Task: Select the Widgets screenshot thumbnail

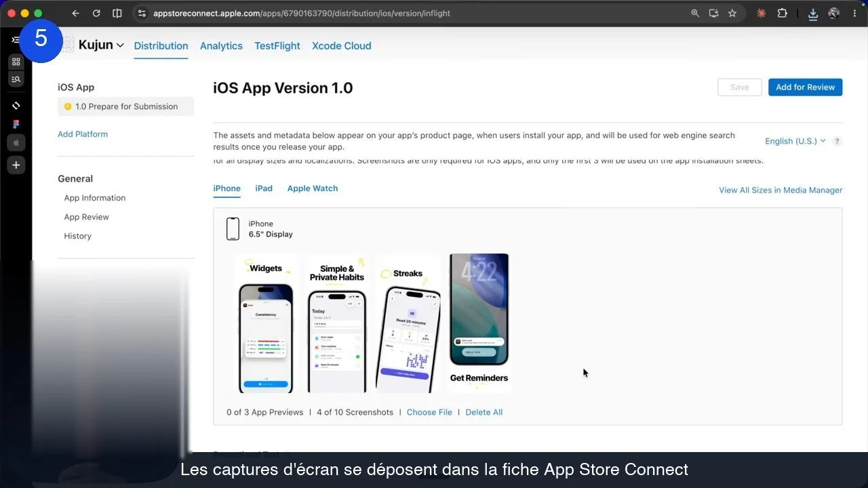Action: (266, 323)
